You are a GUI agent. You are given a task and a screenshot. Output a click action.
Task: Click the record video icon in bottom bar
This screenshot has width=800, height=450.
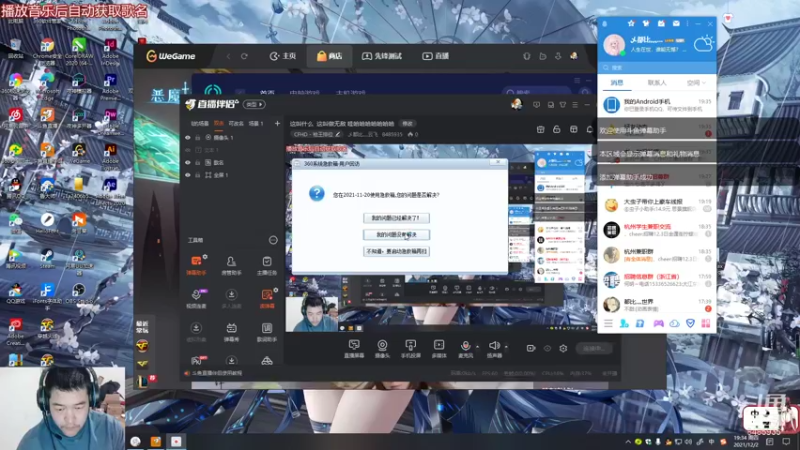[x=531, y=348]
